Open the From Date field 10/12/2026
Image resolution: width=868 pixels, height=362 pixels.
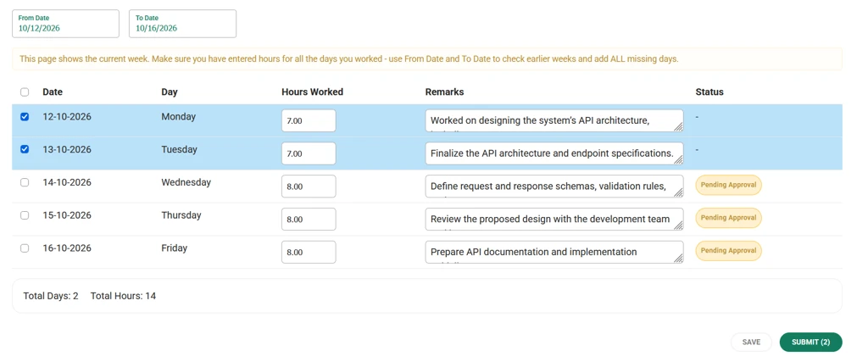point(66,24)
